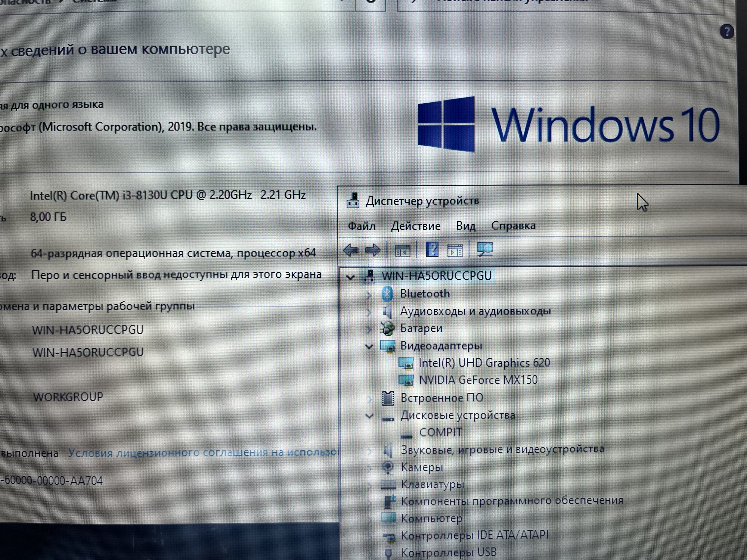
Task: Select the WIN-HA5ORUCCPGU root computer node
Action: tap(436, 276)
